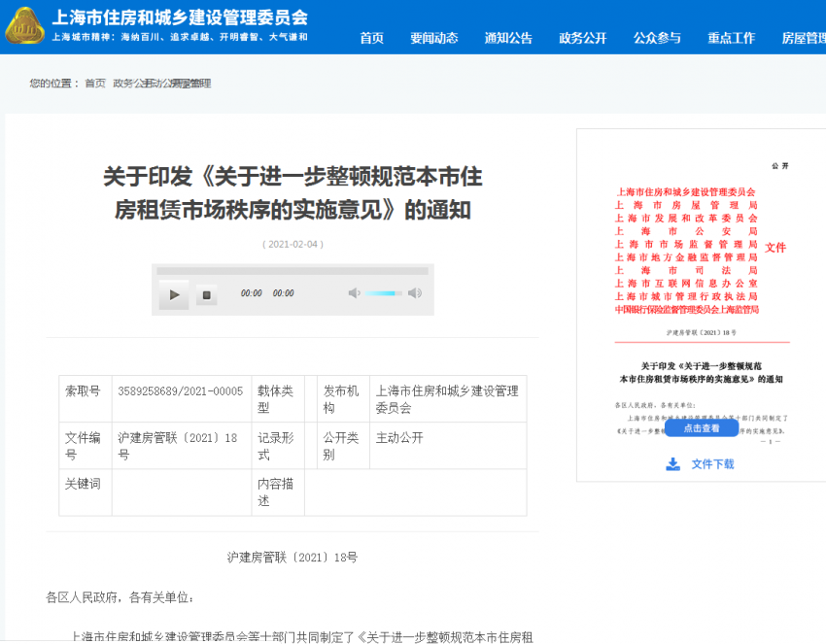
Task: Open the 首页 navigation menu
Action: pos(370,38)
